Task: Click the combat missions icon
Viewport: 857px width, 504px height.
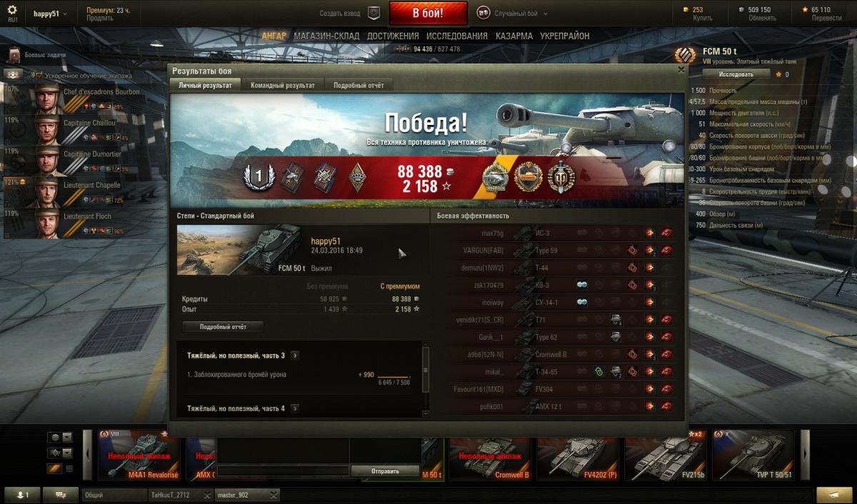Action: click(x=15, y=54)
